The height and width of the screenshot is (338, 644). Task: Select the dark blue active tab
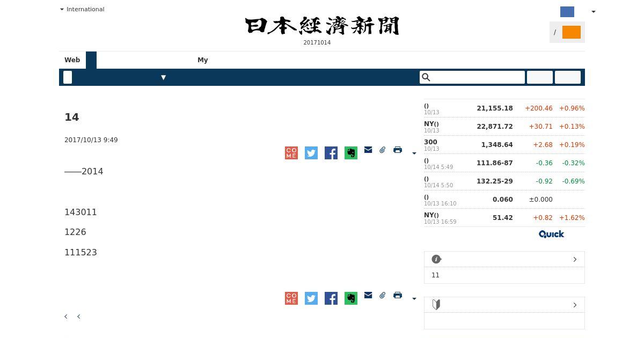[x=91, y=60]
